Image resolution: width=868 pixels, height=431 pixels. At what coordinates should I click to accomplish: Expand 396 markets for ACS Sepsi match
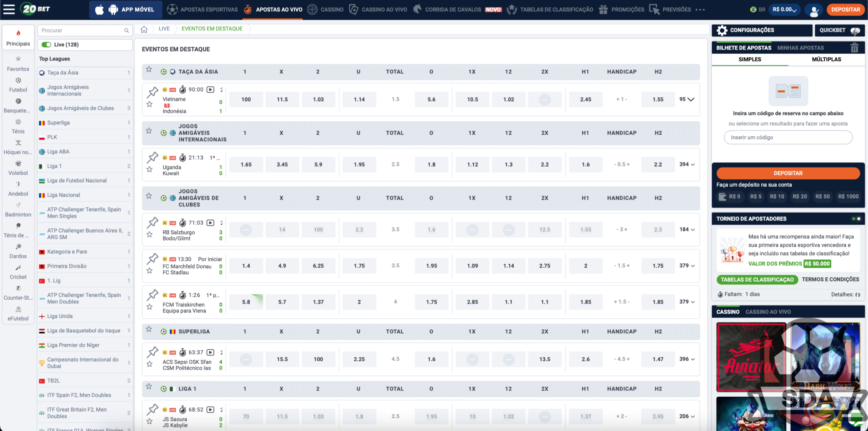click(687, 359)
